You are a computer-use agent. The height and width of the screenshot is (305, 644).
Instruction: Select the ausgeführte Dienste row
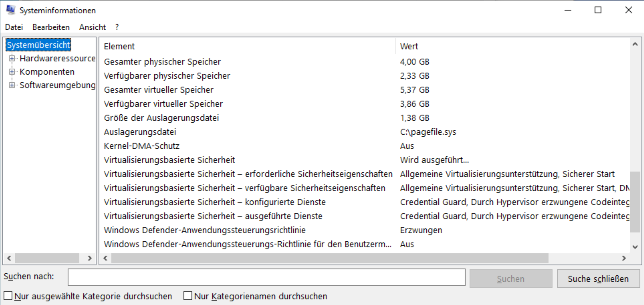point(365,216)
